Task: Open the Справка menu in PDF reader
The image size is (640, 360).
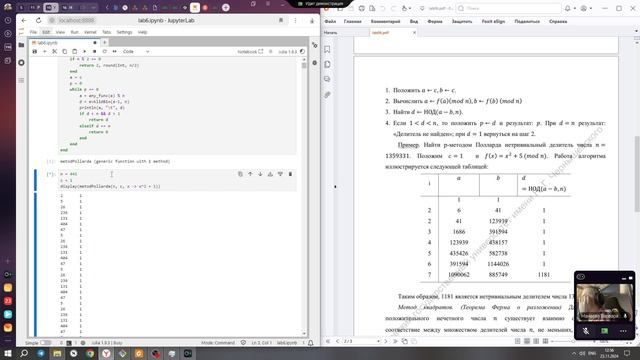Action: click(558, 21)
